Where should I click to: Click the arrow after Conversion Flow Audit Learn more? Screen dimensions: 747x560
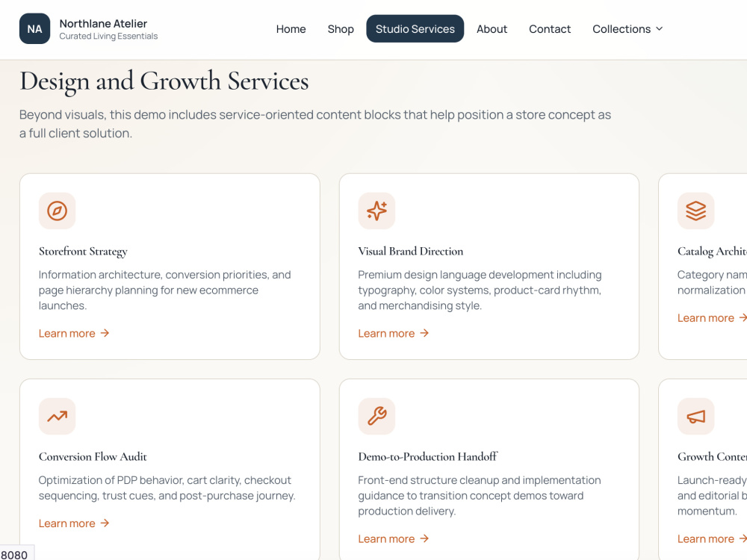click(105, 523)
